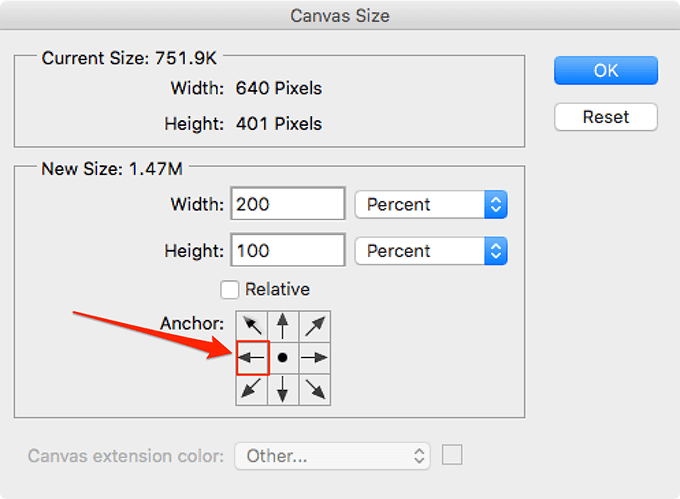Open the Canvas extension color dropdown
This screenshot has width=680, height=499.
[332, 456]
